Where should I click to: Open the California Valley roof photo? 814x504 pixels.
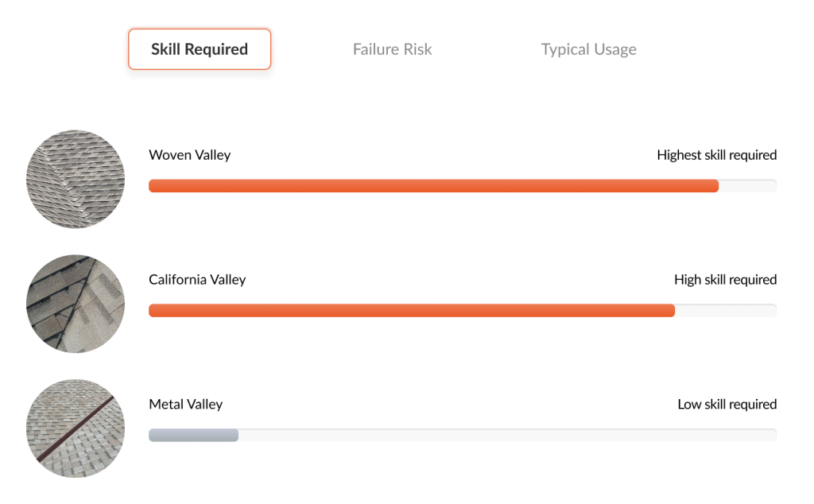click(76, 304)
